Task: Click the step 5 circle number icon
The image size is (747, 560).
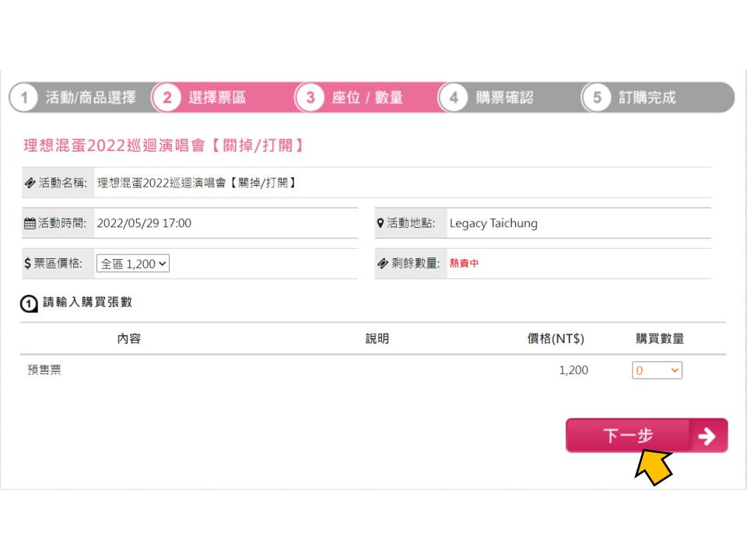Action: [x=597, y=98]
